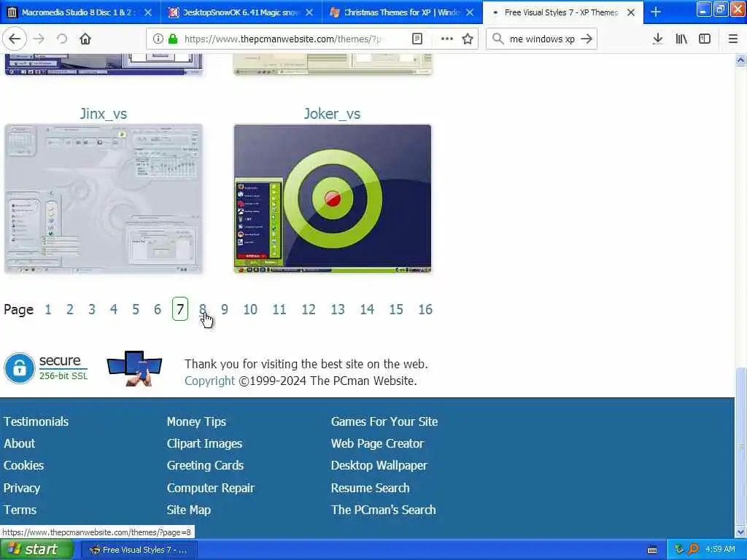Click the mobile devices image in footer
This screenshot has height=560, width=747.
click(134, 367)
